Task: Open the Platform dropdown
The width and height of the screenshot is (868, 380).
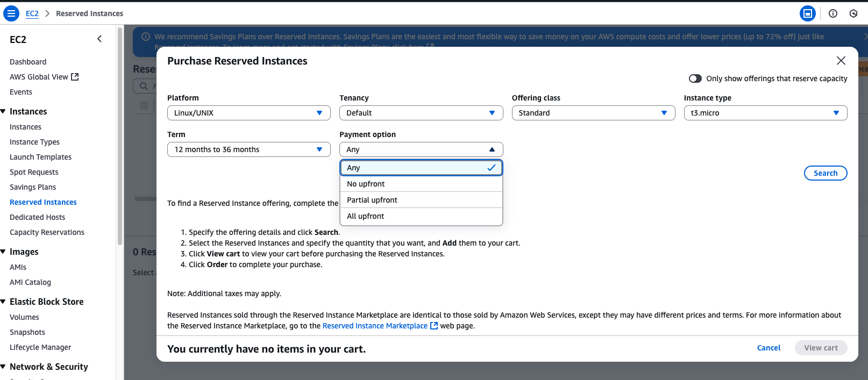Action: (x=249, y=113)
